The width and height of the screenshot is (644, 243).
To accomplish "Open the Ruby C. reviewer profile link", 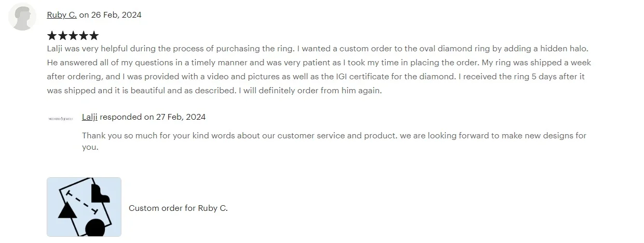I will [x=62, y=15].
